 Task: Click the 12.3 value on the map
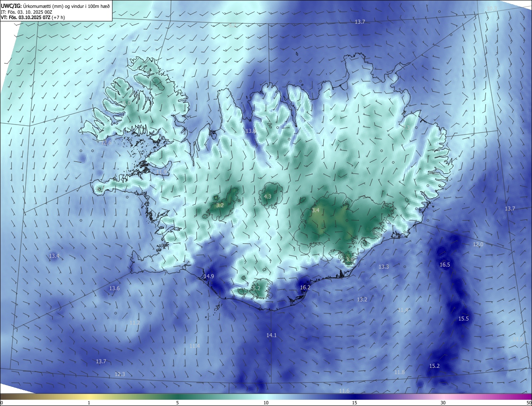(120, 374)
